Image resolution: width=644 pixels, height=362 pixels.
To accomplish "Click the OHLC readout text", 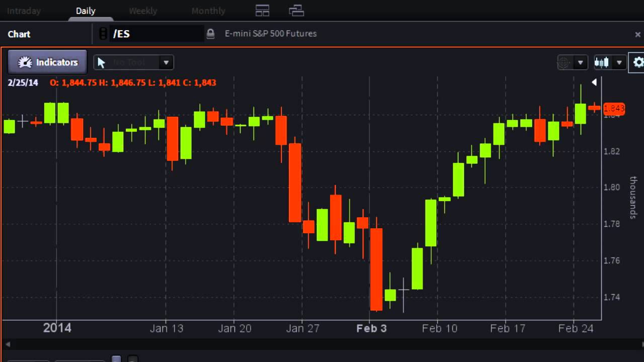I will [x=133, y=82].
